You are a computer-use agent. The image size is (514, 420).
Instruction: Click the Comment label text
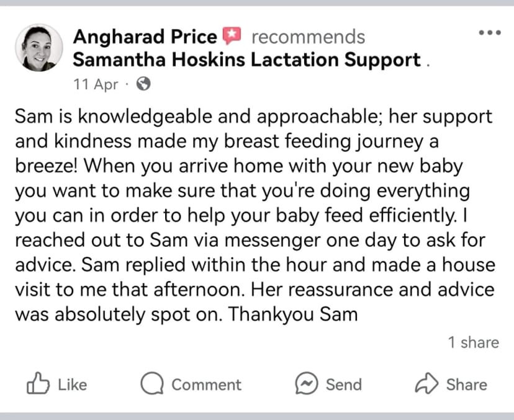click(207, 385)
